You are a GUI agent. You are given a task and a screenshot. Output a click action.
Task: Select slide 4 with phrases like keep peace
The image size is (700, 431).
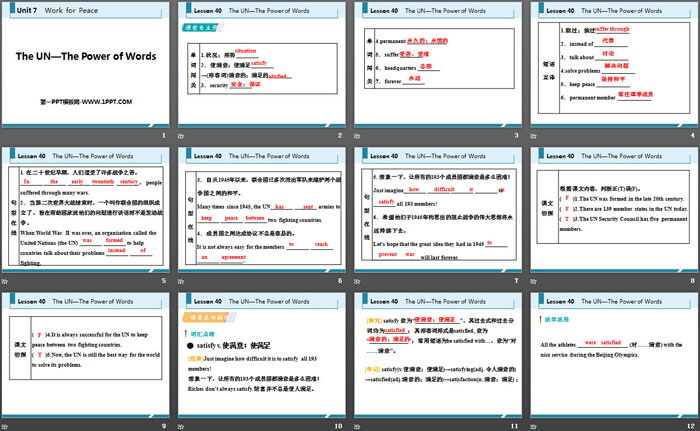click(x=614, y=64)
